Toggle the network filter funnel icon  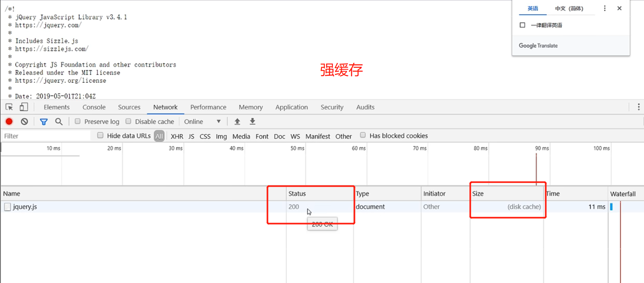tap(44, 122)
